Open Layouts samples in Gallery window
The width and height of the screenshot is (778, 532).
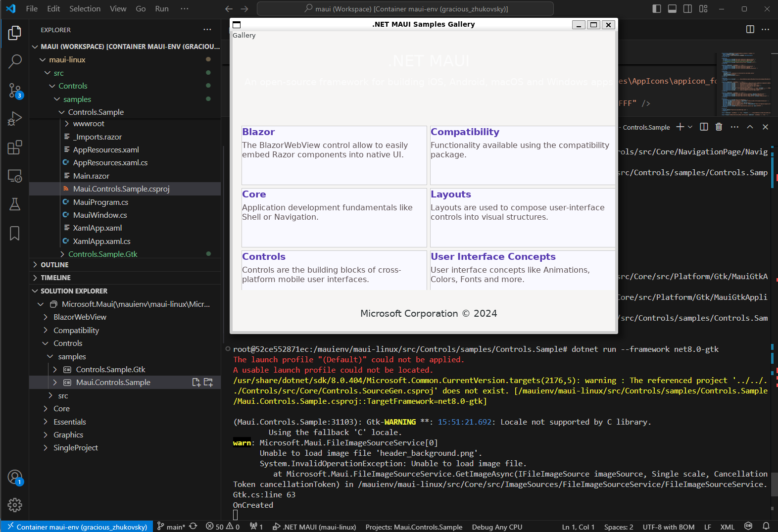(523, 217)
